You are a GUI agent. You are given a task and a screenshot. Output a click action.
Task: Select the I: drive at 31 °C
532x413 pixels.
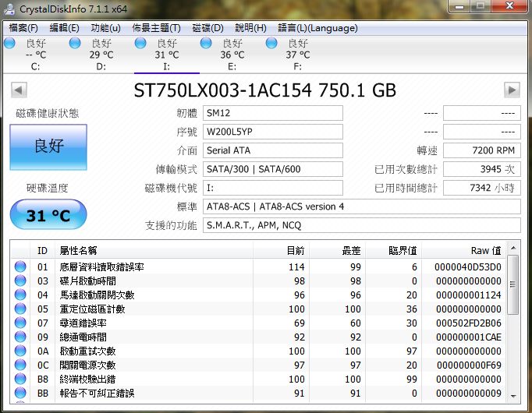click(167, 55)
